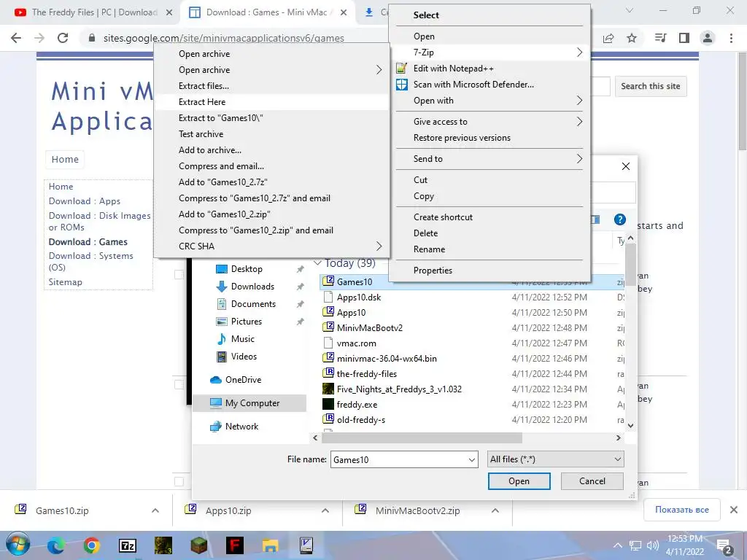The image size is (747, 560).
Task: Select Music in the dialog sidebar
Action: coord(242,339)
